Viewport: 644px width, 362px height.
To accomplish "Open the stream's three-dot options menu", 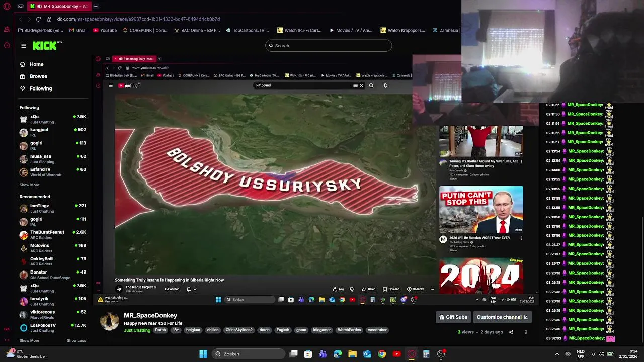I will tap(526, 332).
